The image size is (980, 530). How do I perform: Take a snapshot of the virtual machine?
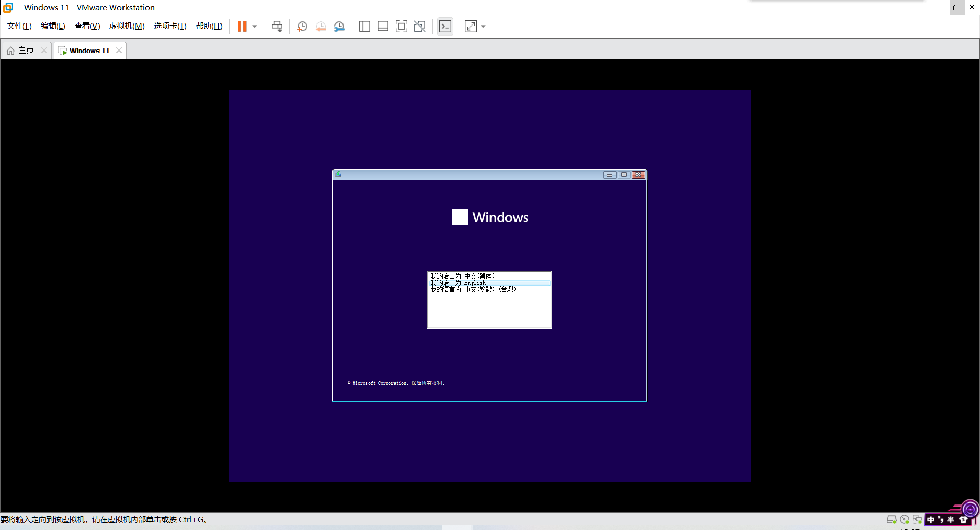pos(302,27)
